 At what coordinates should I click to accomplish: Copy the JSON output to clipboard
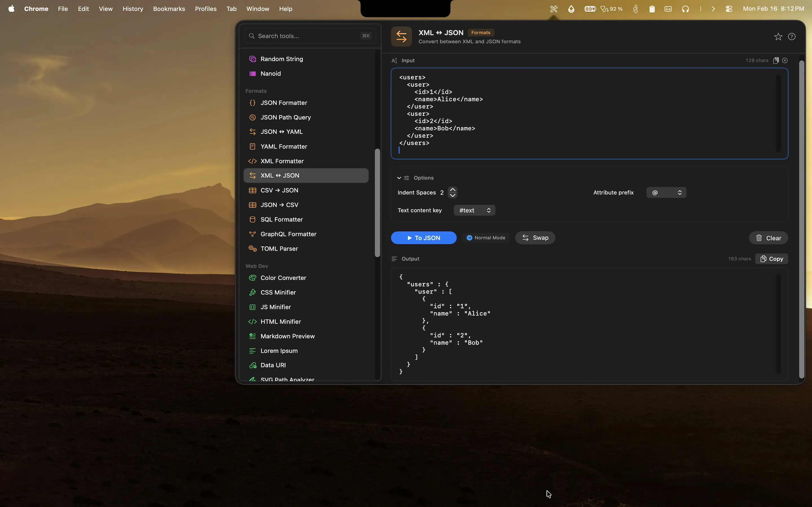(x=771, y=259)
